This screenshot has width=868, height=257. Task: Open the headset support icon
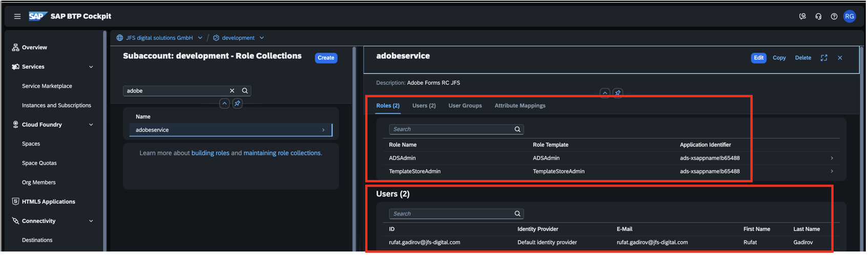click(818, 16)
